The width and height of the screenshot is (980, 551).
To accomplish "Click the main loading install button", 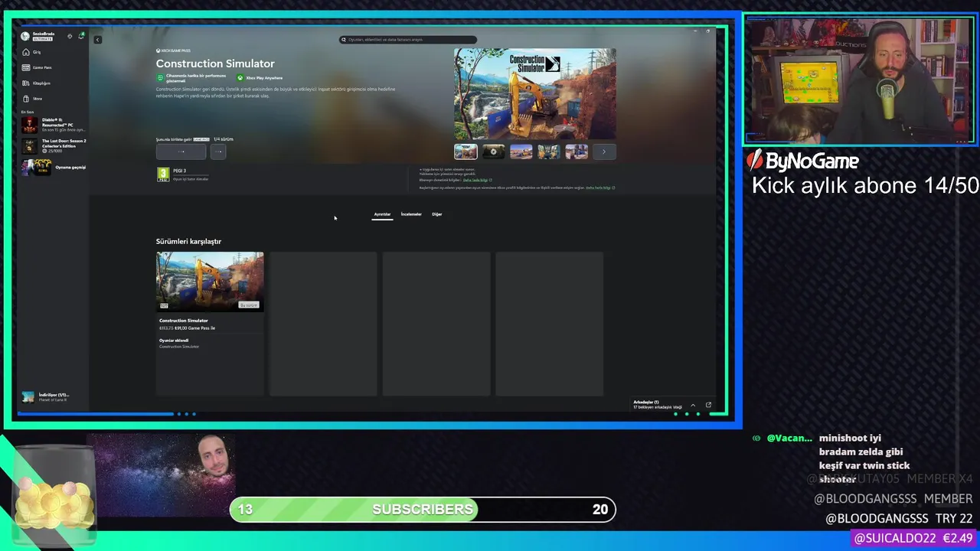I will (181, 152).
